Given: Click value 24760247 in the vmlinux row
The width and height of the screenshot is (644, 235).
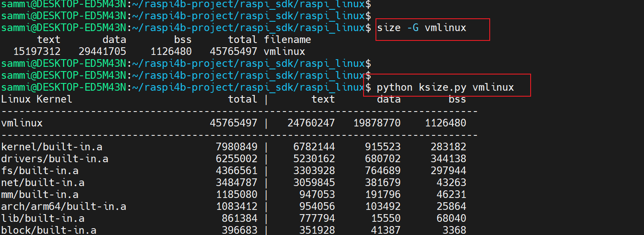Looking at the screenshot, I should 311,123.
